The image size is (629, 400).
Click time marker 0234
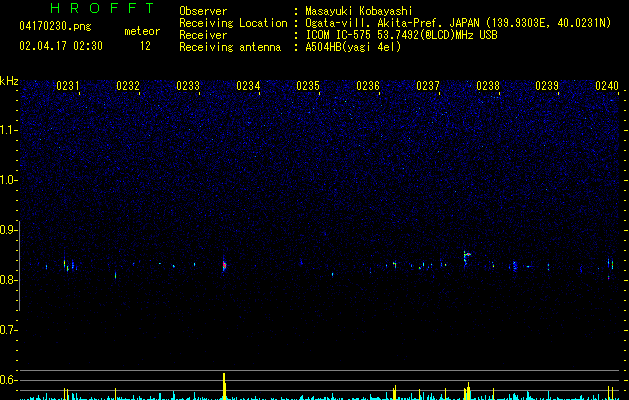point(248,86)
